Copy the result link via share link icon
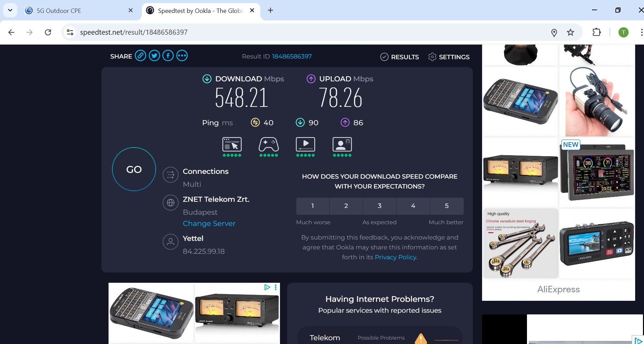644x344 pixels. 141,55
